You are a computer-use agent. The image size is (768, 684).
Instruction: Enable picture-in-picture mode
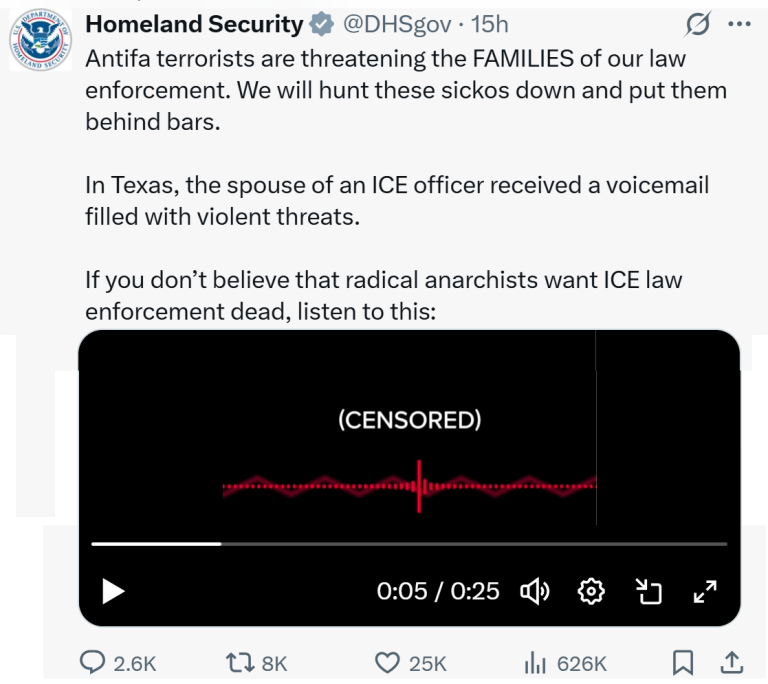650,592
